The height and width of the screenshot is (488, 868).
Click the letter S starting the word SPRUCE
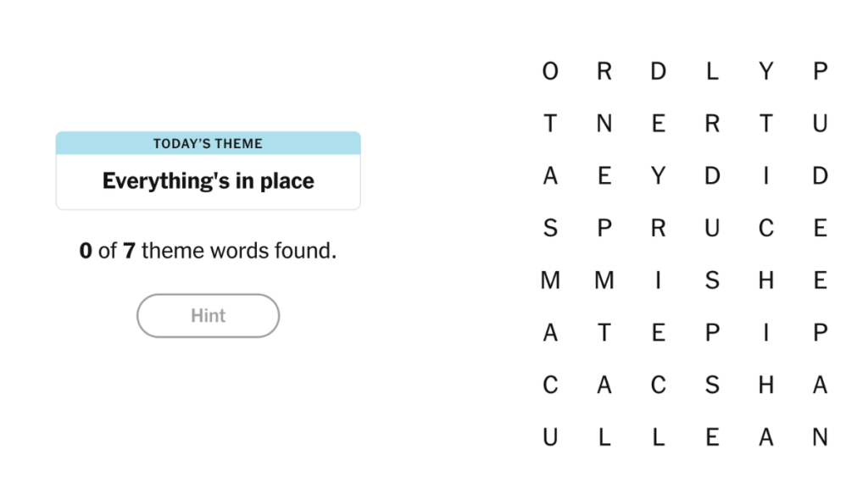coord(550,228)
